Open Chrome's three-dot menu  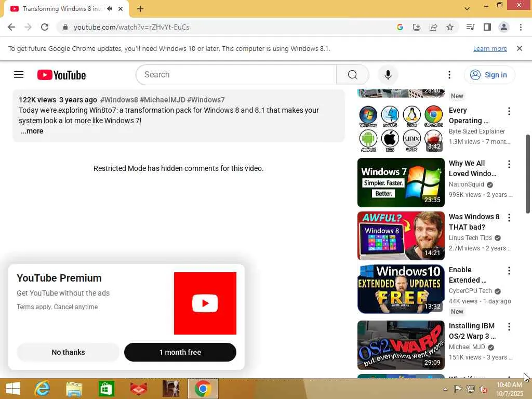coord(521,27)
